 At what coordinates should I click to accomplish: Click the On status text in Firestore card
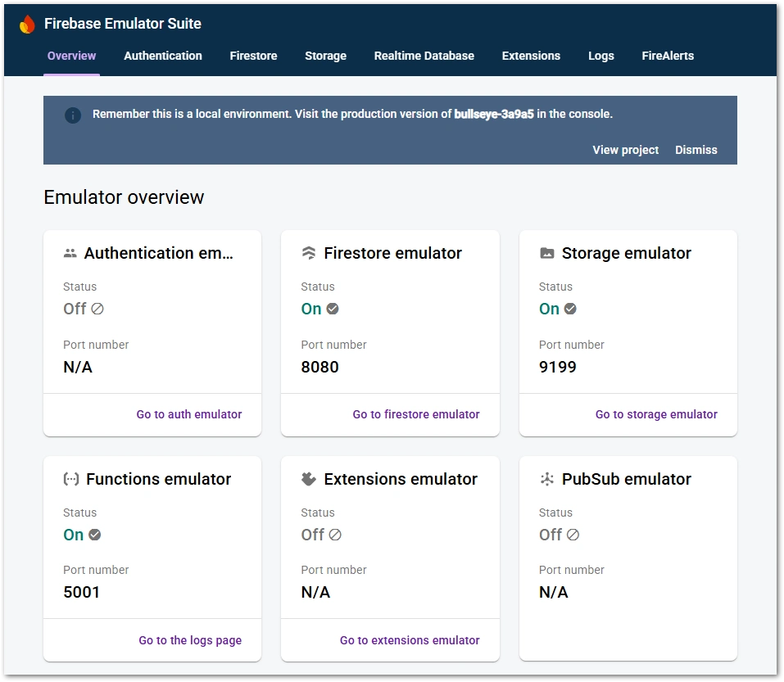311,309
